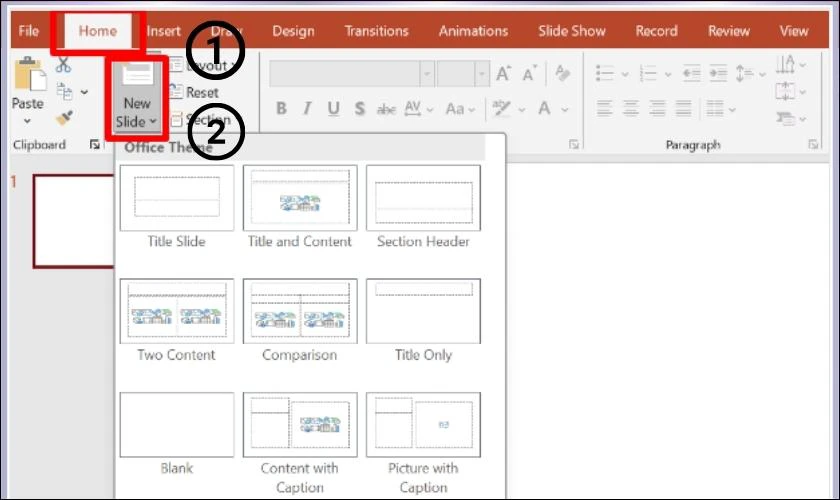
Task: Open the Transitions tab
Action: pyautogui.click(x=376, y=31)
